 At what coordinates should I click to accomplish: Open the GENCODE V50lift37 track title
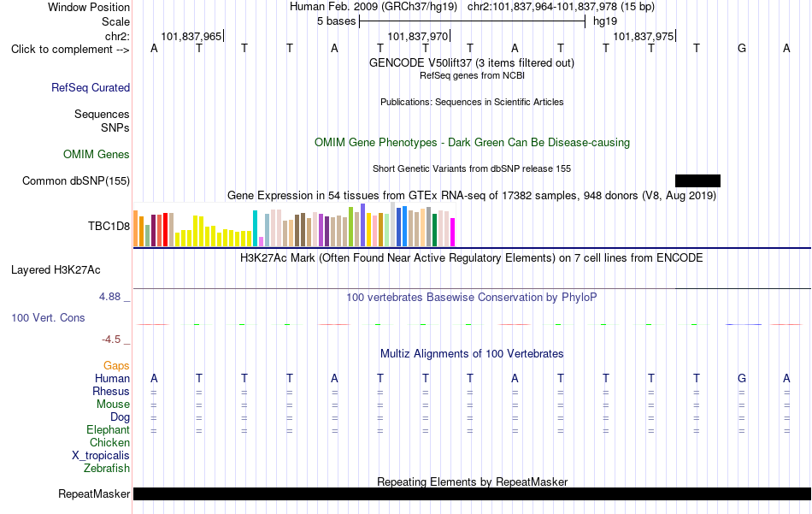pos(471,62)
